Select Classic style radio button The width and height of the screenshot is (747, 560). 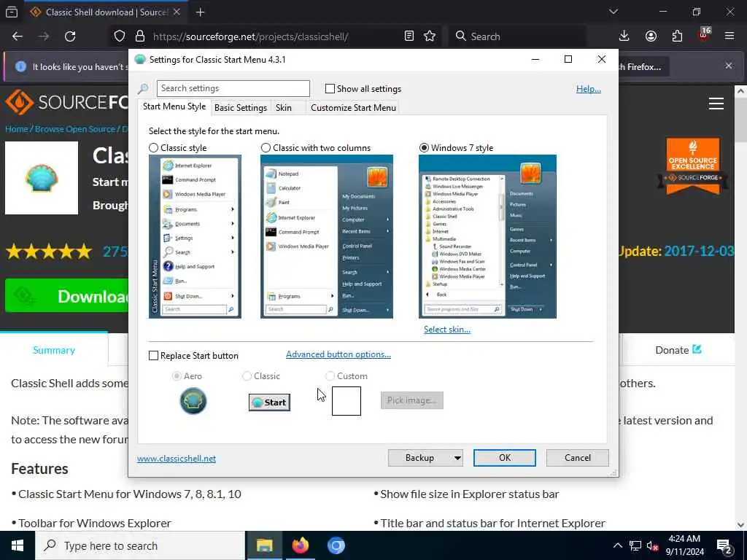coord(153,148)
